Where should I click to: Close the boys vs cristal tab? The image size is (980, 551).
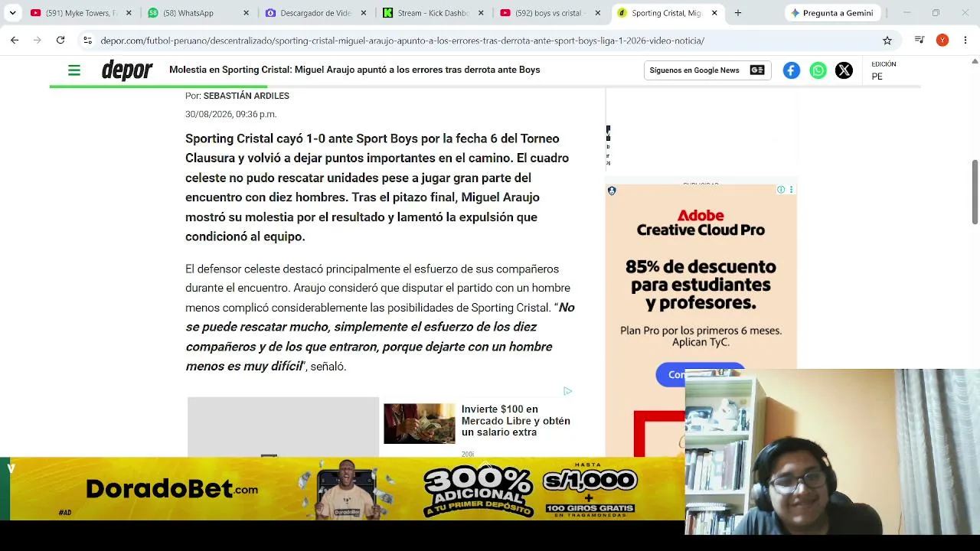pos(599,13)
